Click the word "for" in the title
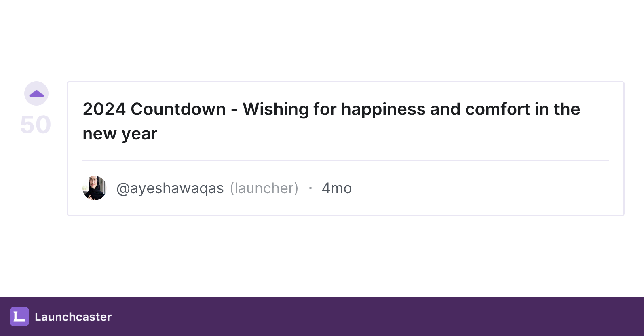 pyautogui.click(x=325, y=109)
